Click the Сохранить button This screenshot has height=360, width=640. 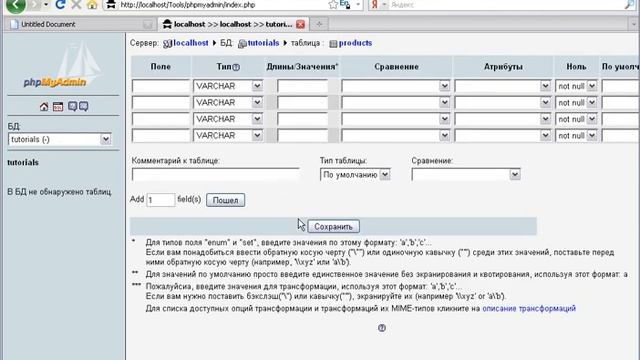tap(333, 227)
